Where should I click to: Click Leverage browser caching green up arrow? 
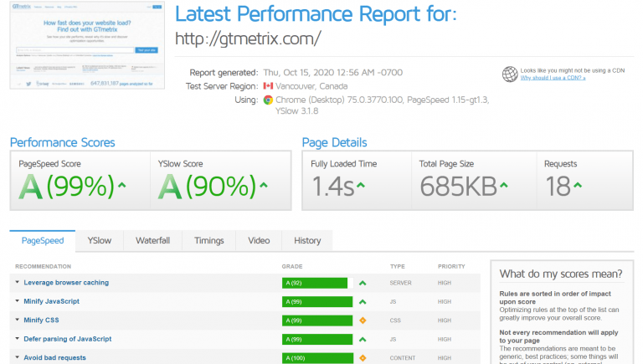363,283
